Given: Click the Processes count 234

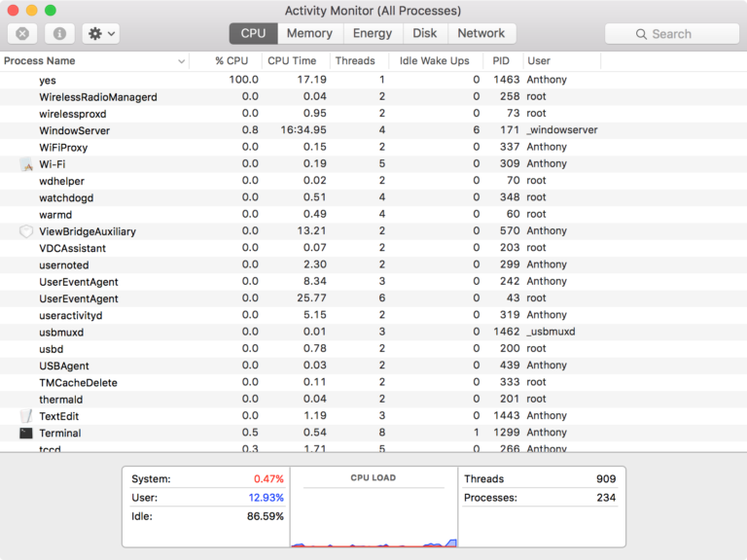Looking at the screenshot, I should click(606, 498).
